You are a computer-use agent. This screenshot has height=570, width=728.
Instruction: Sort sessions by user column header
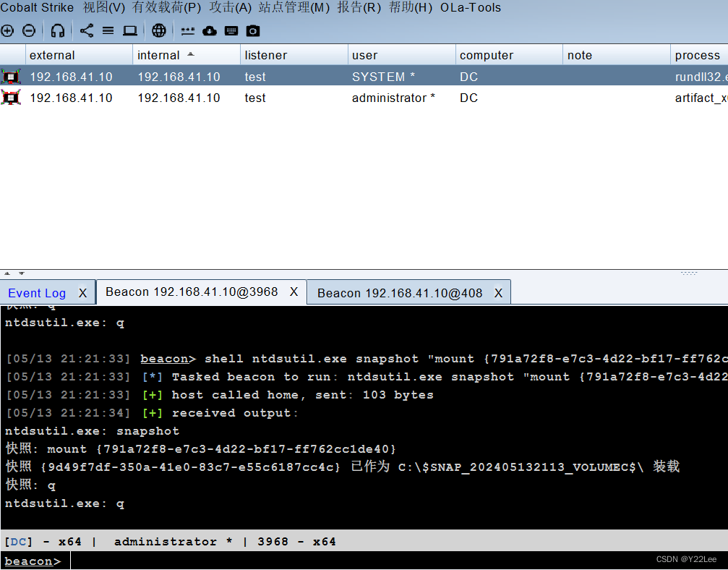402,55
